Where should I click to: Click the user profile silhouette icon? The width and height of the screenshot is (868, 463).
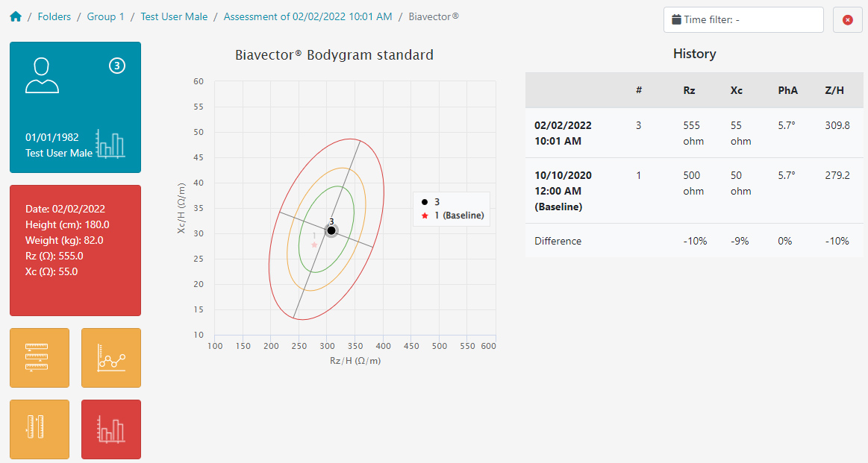tap(42, 75)
